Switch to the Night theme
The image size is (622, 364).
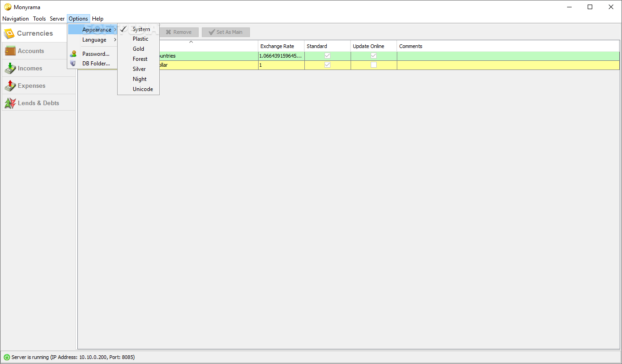[138, 79]
